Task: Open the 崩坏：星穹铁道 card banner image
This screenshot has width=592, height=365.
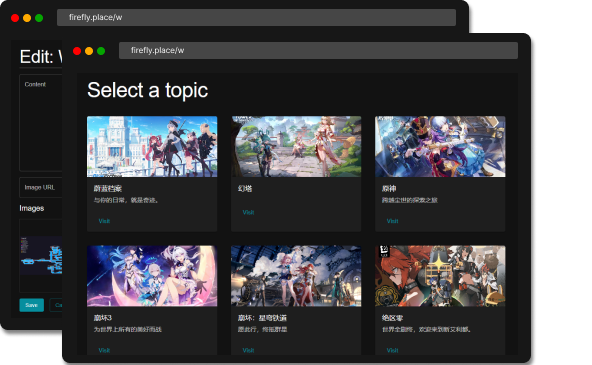Action: pos(296,276)
